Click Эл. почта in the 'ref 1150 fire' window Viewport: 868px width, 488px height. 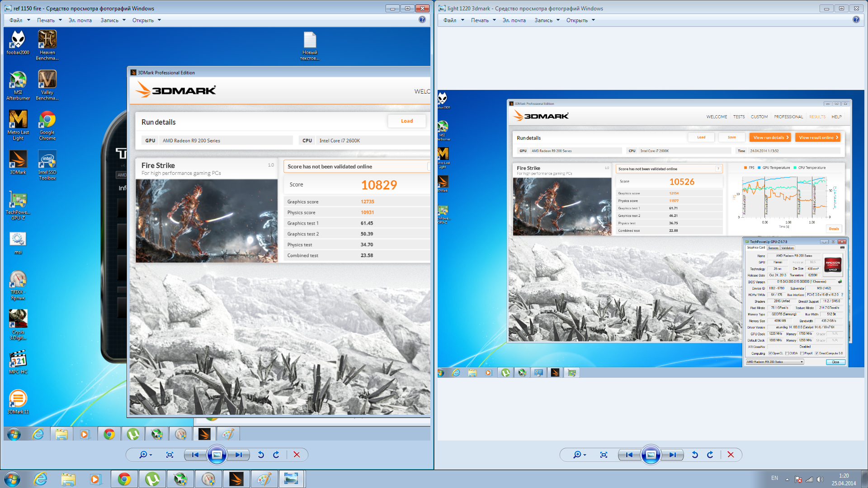tap(80, 20)
